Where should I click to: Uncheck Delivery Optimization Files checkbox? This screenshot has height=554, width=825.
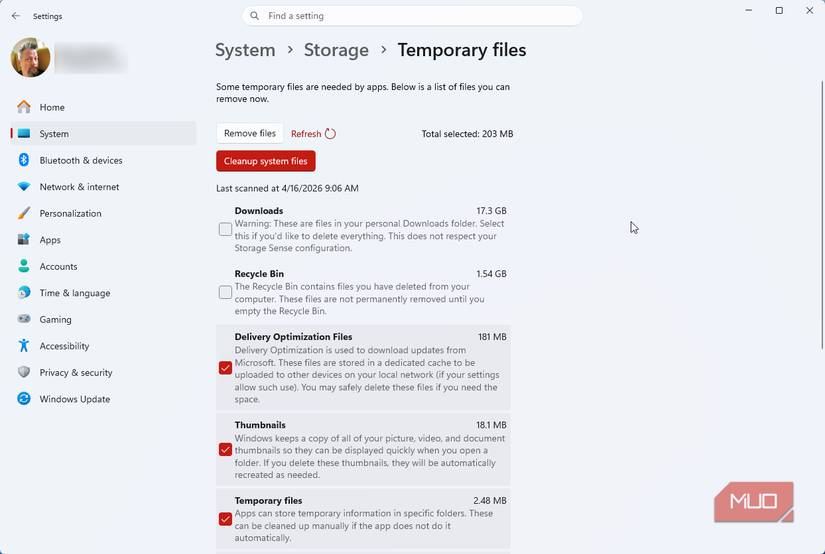pyautogui.click(x=225, y=368)
